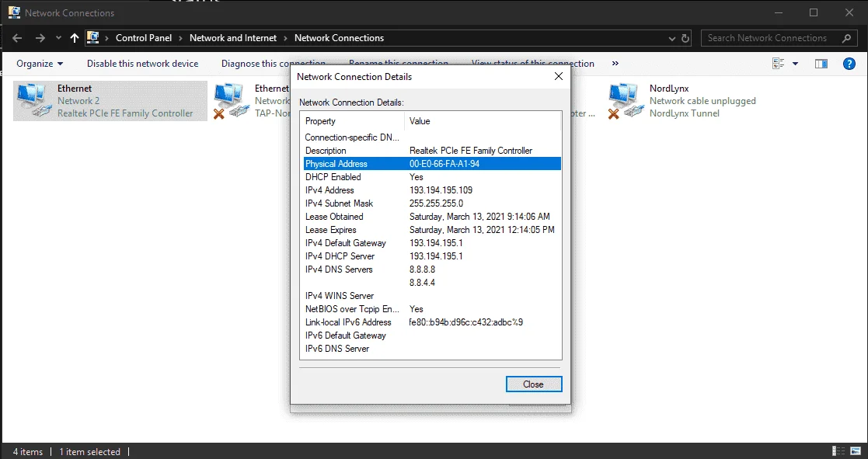Viewport: 868px width, 459px height.
Task: Open the Help question mark icon
Action: coord(849,64)
